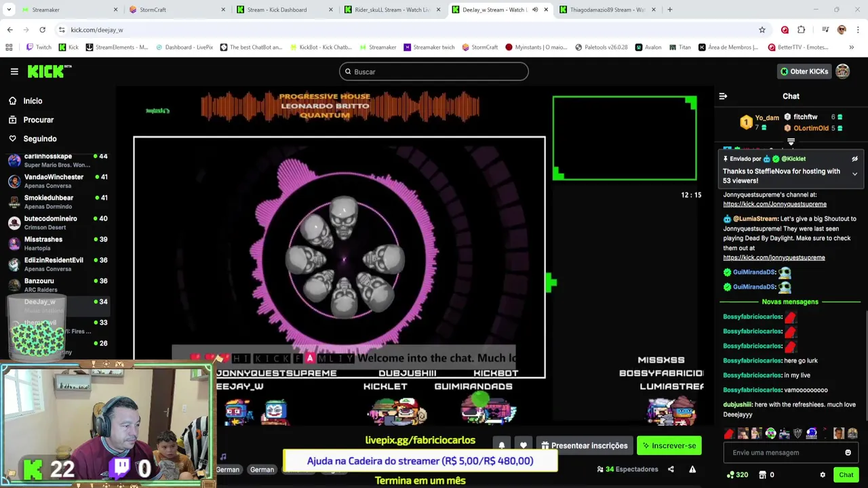Collapse the chat panel with the arrow icon

pos(723,96)
